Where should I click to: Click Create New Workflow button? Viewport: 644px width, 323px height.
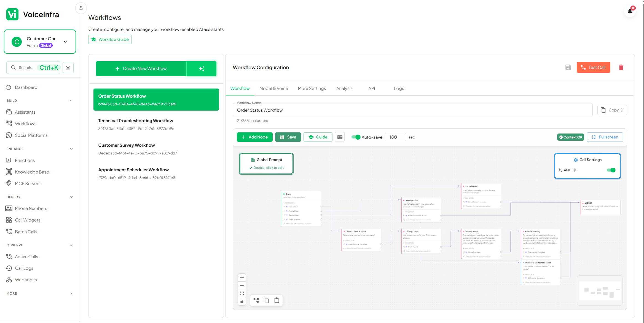point(141,69)
